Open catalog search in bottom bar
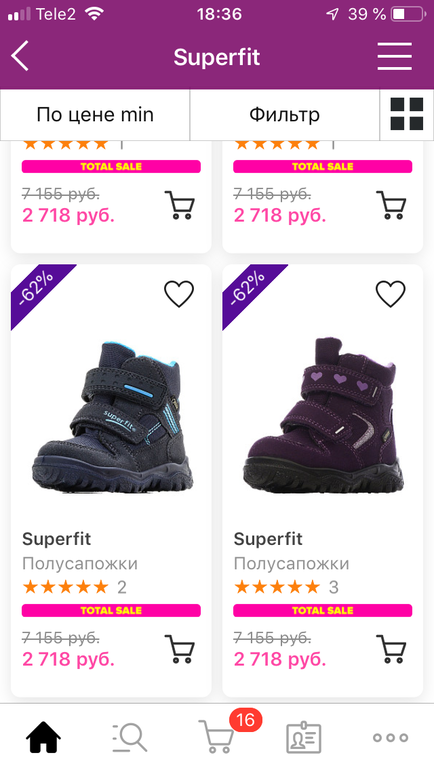 pos(129,737)
